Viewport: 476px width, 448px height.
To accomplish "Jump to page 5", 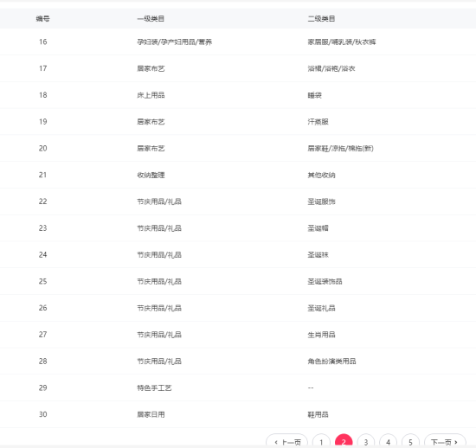I will point(410,442).
